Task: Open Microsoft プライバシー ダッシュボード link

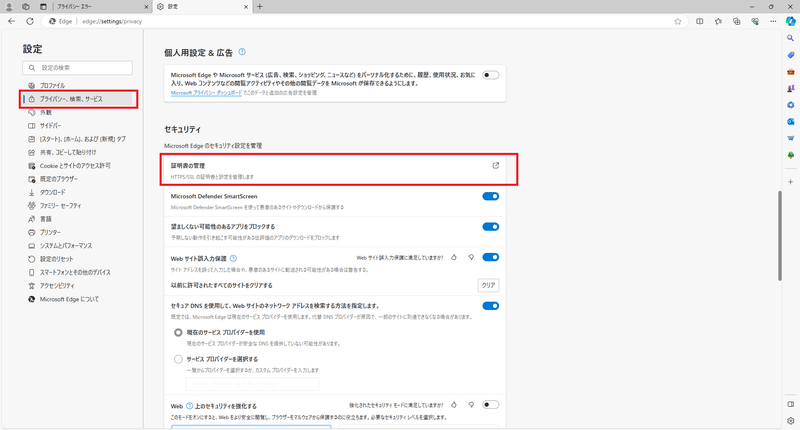Action: (206, 93)
